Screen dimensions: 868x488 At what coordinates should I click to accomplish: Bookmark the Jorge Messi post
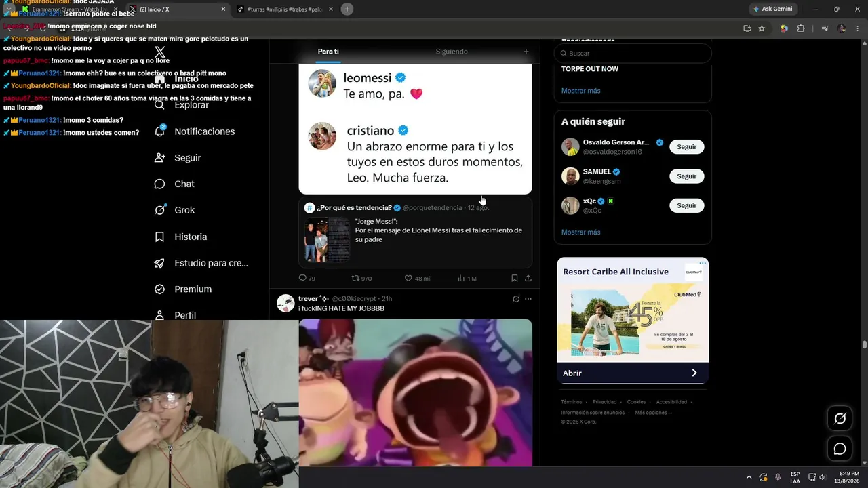515,278
